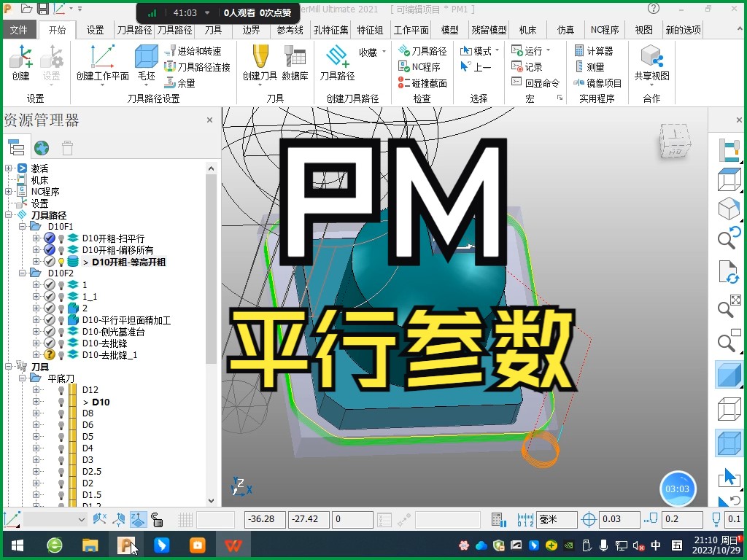
Task: Toggle light bulb of tool D8
Action: tap(61, 413)
